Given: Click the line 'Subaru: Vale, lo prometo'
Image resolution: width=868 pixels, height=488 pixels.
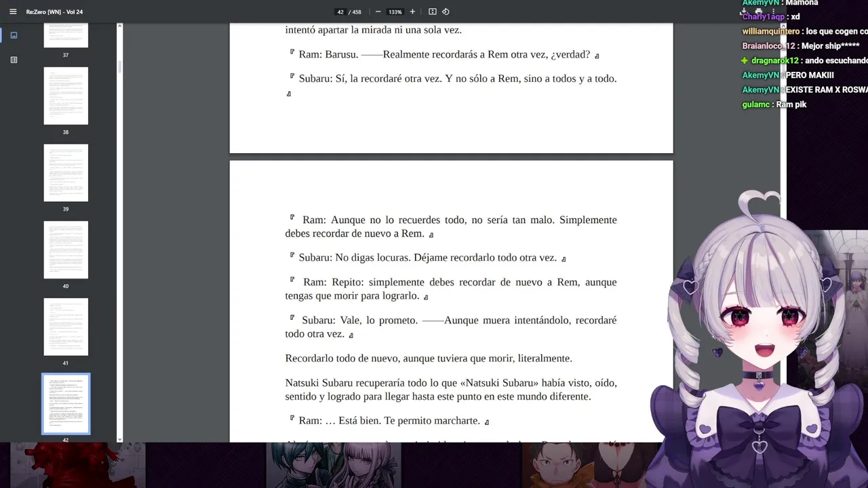Looking at the screenshot, I should click(x=451, y=327).
